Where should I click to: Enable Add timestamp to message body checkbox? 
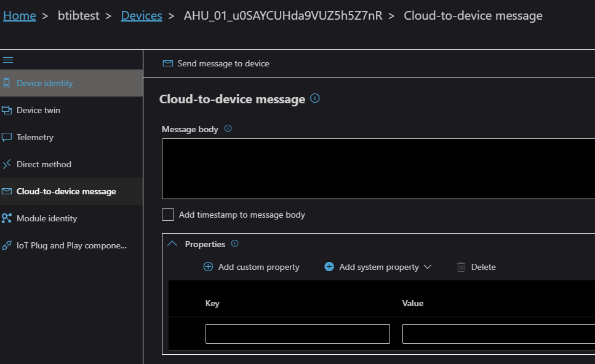tap(168, 215)
